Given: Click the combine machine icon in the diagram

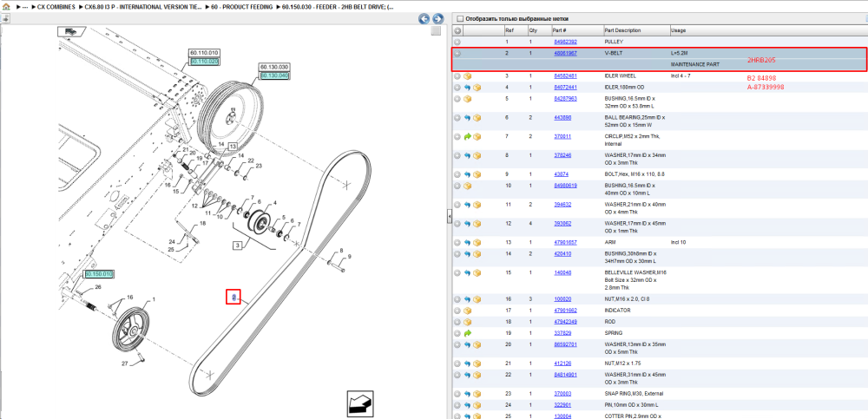Looking at the screenshot, I should tap(70, 31).
